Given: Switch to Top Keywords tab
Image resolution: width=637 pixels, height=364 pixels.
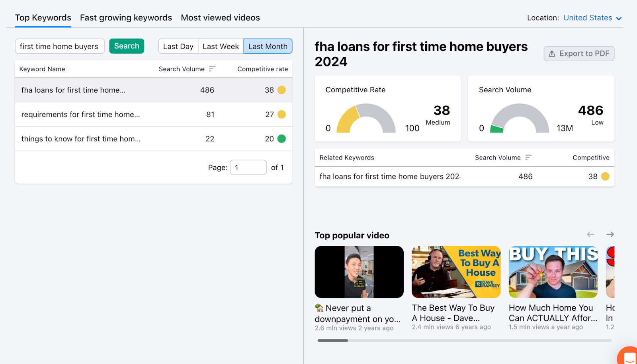Looking at the screenshot, I should 43,18.
